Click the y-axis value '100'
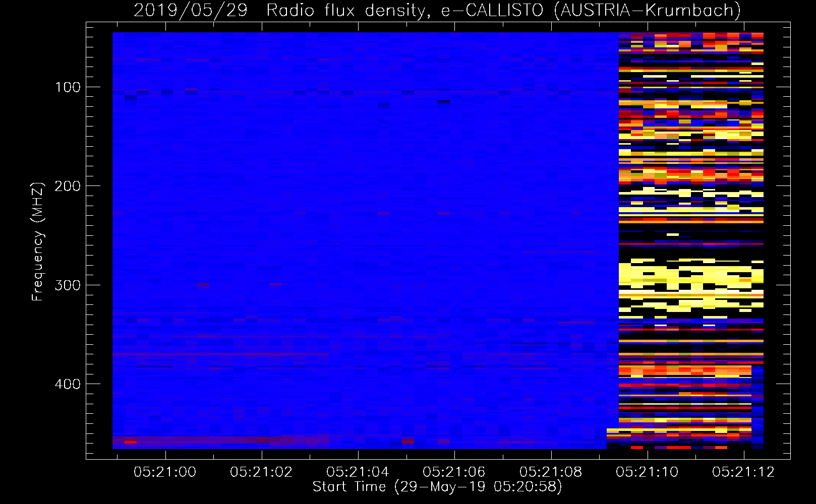Screen dimensions: 816x504 pos(68,87)
